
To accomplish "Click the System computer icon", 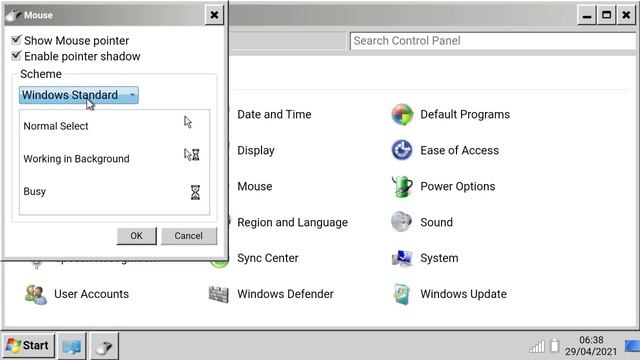I will pos(402,258).
